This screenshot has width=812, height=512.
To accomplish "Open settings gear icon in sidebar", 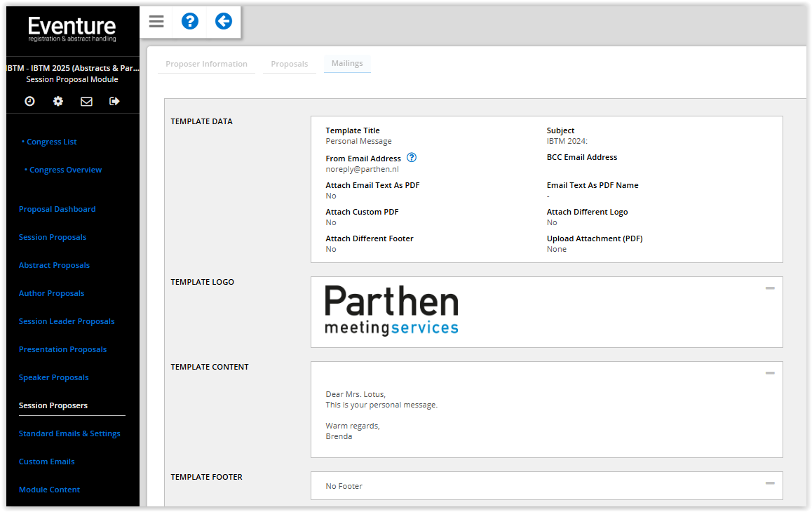I will pyautogui.click(x=58, y=101).
